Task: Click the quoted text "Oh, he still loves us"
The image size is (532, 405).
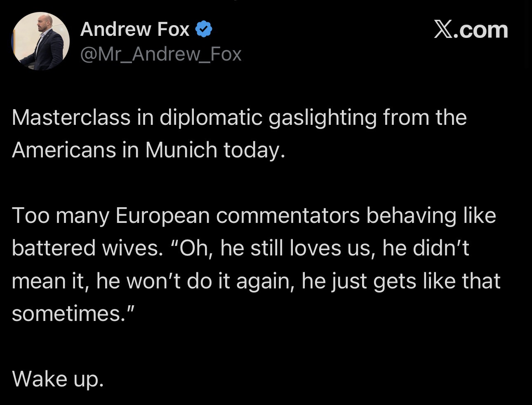Action: click(276, 248)
